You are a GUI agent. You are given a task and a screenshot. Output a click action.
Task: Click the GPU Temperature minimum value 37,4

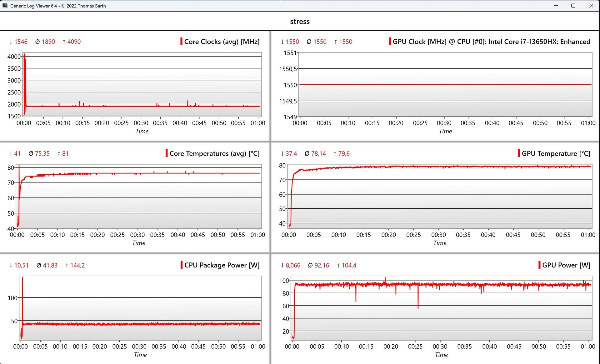click(x=291, y=153)
